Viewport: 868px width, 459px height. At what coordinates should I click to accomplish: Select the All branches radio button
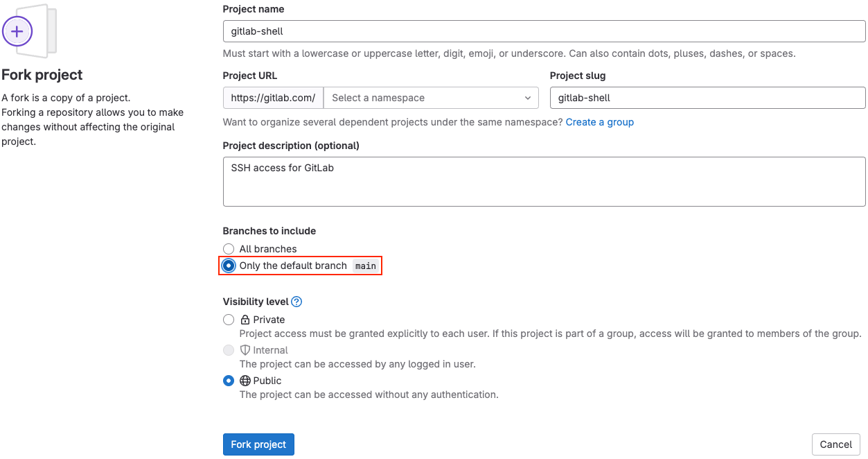(x=229, y=248)
